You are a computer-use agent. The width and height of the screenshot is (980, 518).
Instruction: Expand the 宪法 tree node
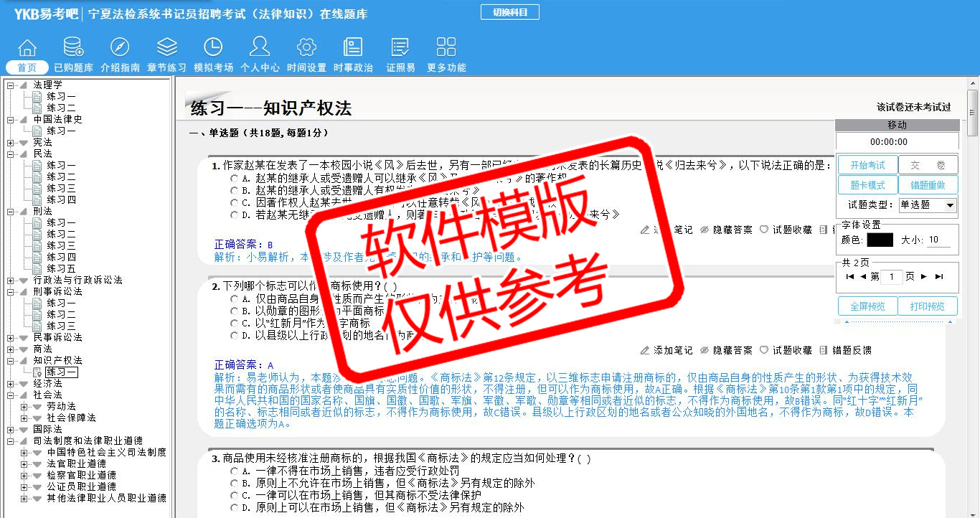tap(11, 143)
